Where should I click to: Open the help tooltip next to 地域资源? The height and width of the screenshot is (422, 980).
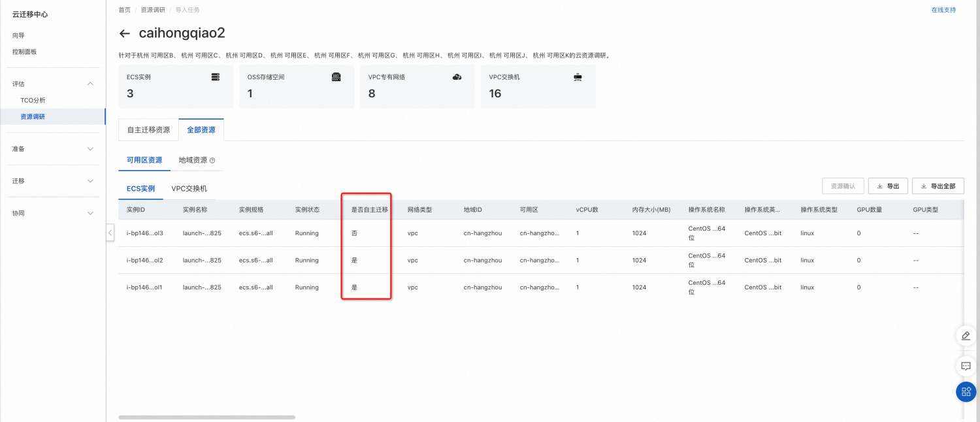pos(212,160)
